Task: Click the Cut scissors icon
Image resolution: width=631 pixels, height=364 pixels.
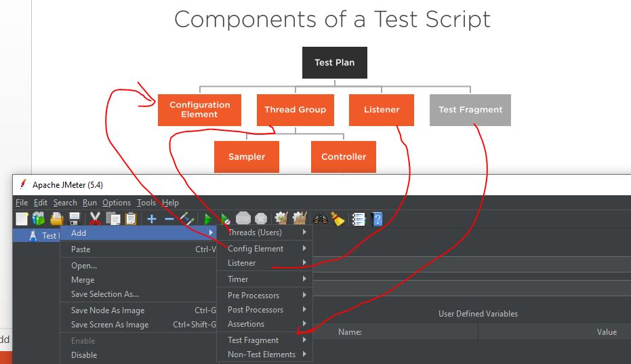Action: click(95, 219)
